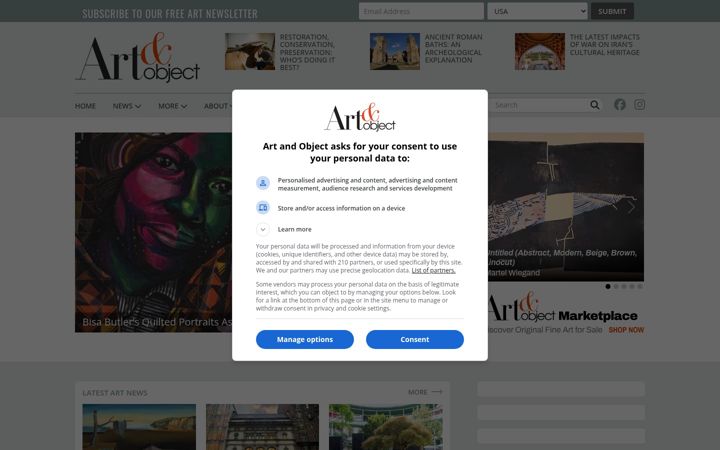Open Ancient Roman Baths headline
Viewport: 720px width, 450px height.
[454, 48]
